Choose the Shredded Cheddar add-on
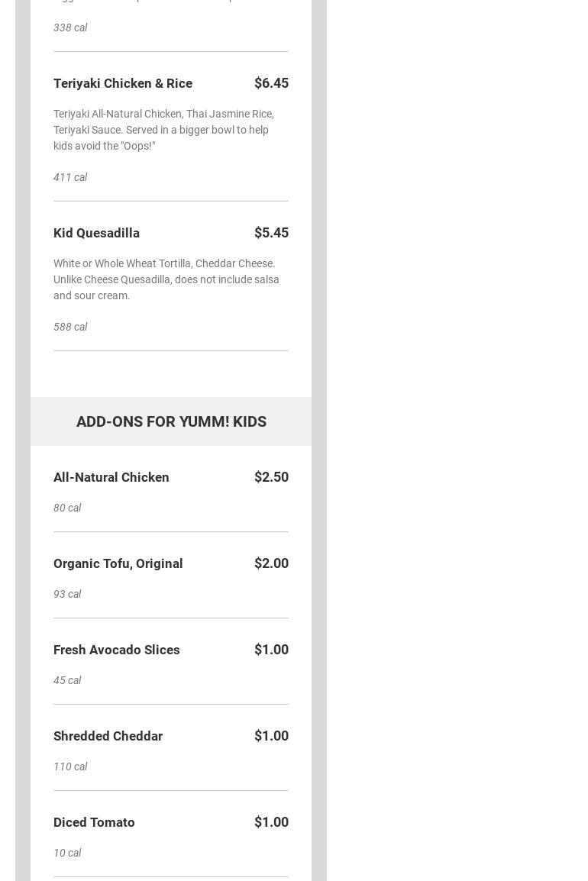The image size is (588, 881). click(x=108, y=736)
